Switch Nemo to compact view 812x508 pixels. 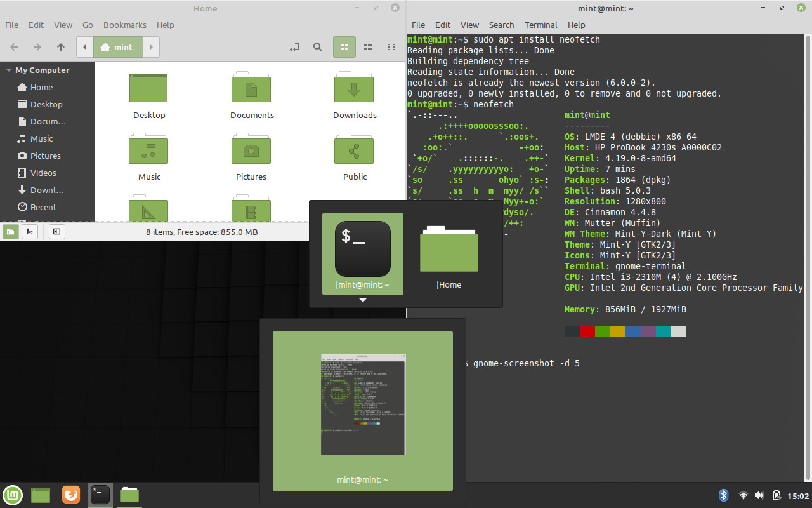pyautogui.click(x=391, y=47)
